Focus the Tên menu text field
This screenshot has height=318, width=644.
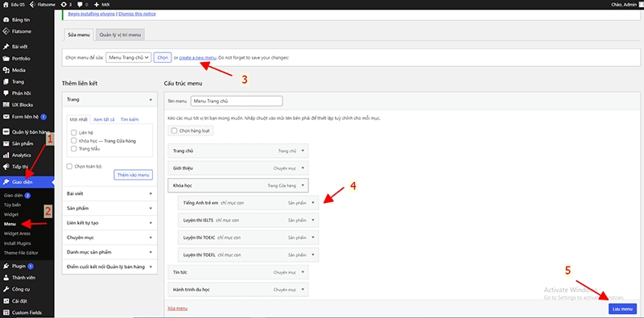237,101
